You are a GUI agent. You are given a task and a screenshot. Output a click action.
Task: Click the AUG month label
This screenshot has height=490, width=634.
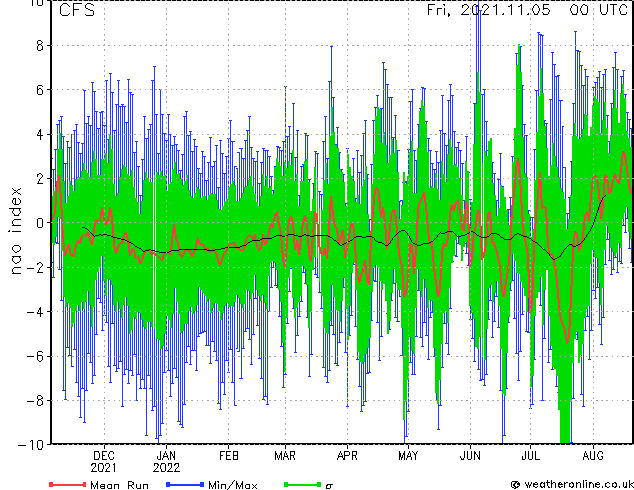click(593, 456)
